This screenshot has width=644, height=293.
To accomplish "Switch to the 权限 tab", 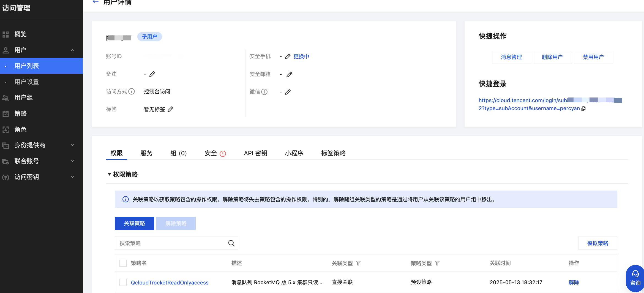I will pyautogui.click(x=116, y=153).
